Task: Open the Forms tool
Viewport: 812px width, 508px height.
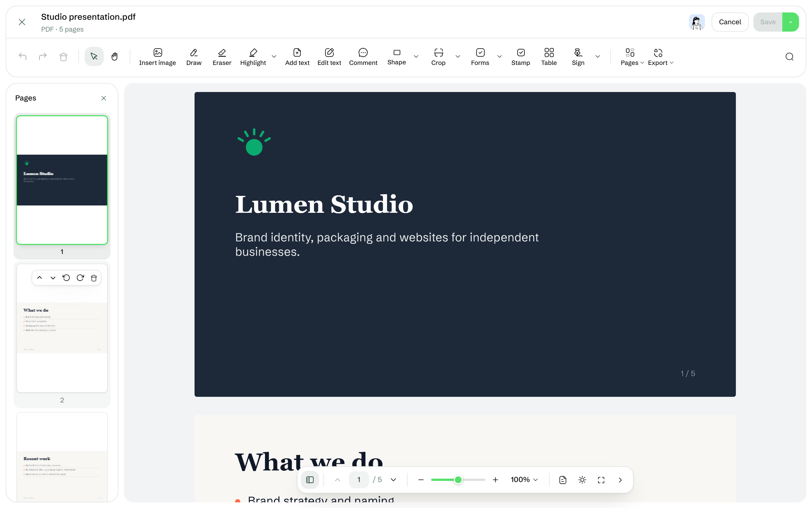Action: pos(480,57)
